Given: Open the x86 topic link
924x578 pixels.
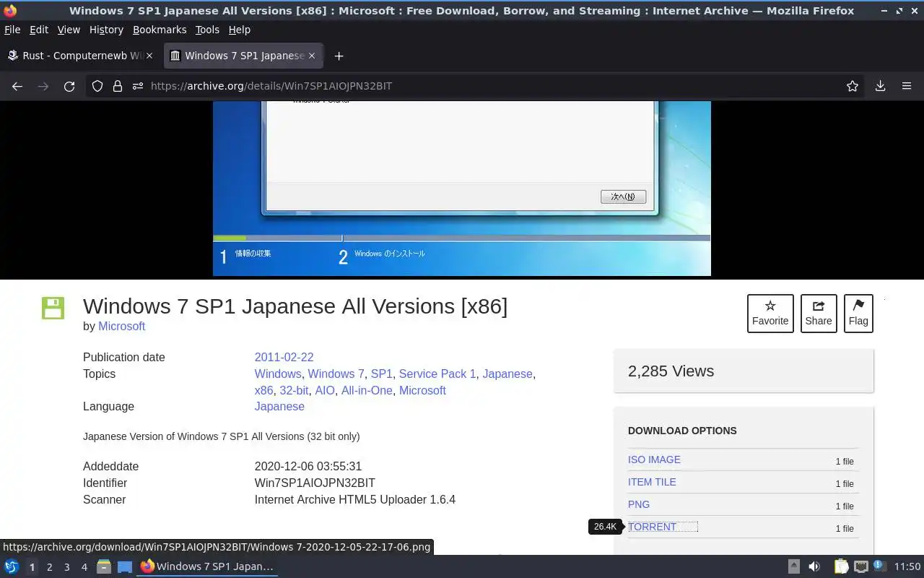Looking at the screenshot, I should pos(263,390).
